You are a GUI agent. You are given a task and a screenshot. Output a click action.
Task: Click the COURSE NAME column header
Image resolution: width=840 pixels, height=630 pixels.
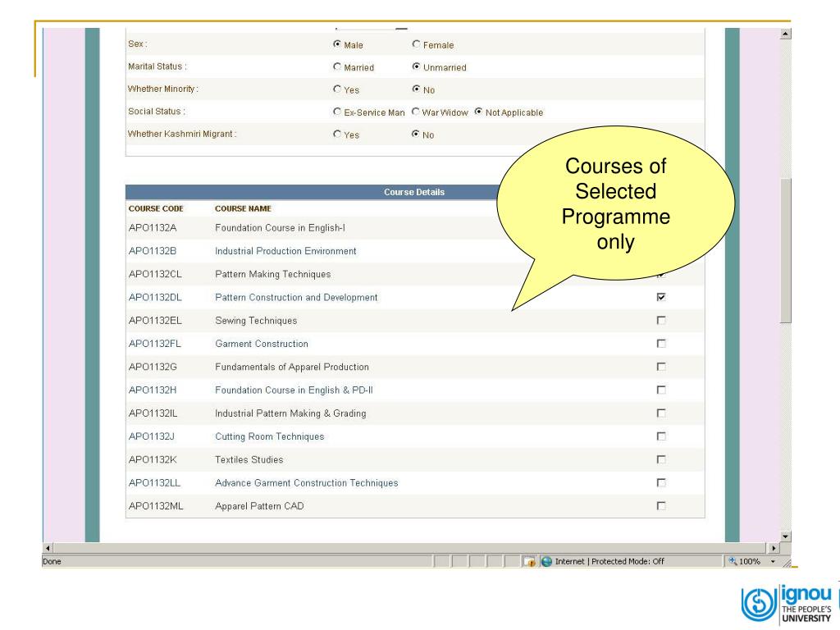point(243,208)
